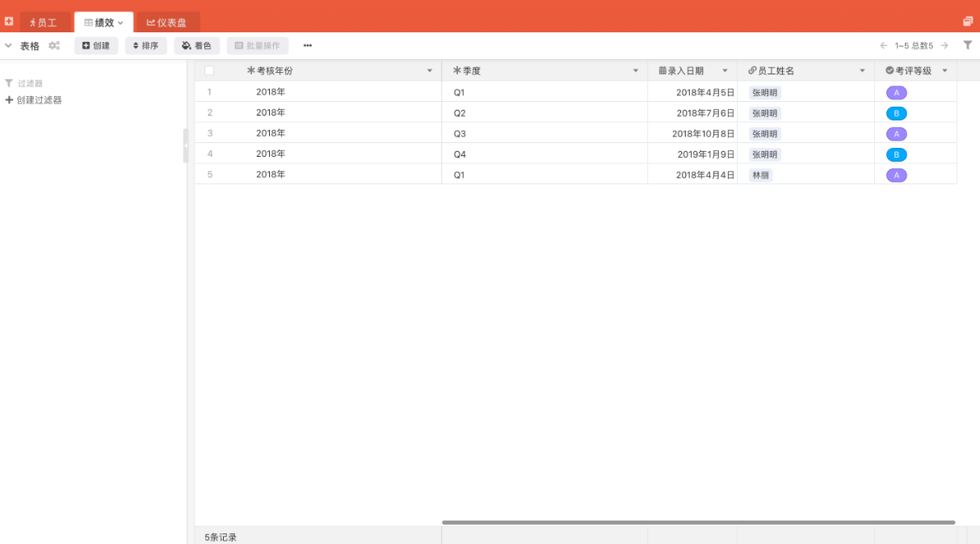
Task: Select row number 3
Action: [209, 133]
